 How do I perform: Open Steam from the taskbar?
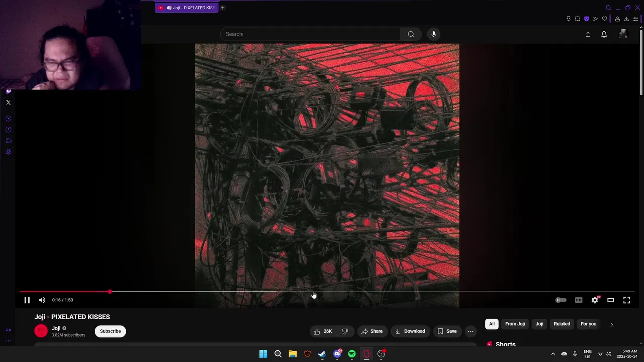coord(322,354)
